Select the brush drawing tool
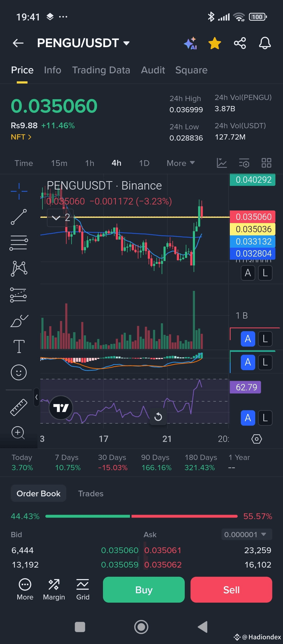Screen dimensions: 283x644 [x=19, y=321]
